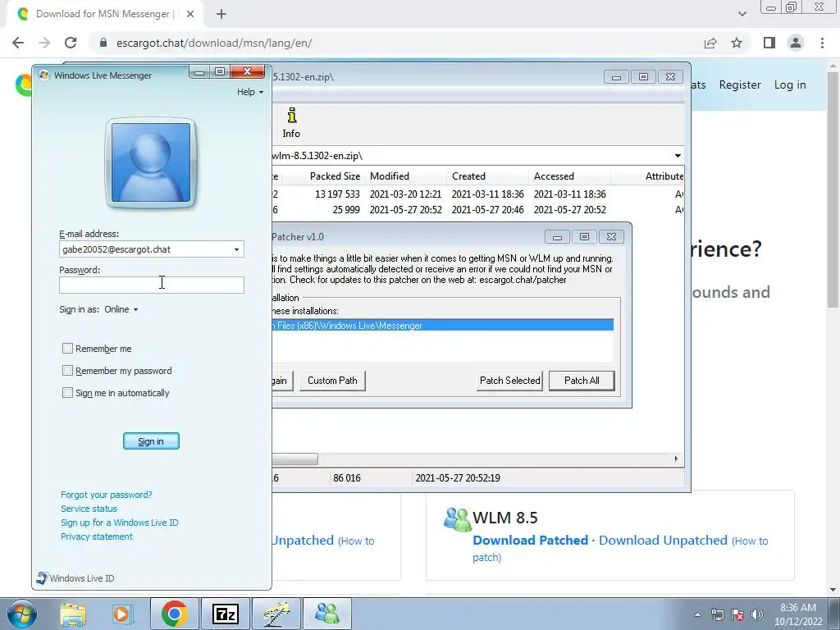Viewport: 840px width, 630px height.
Task: Enable Remember my password checkbox
Action: (67, 370)
